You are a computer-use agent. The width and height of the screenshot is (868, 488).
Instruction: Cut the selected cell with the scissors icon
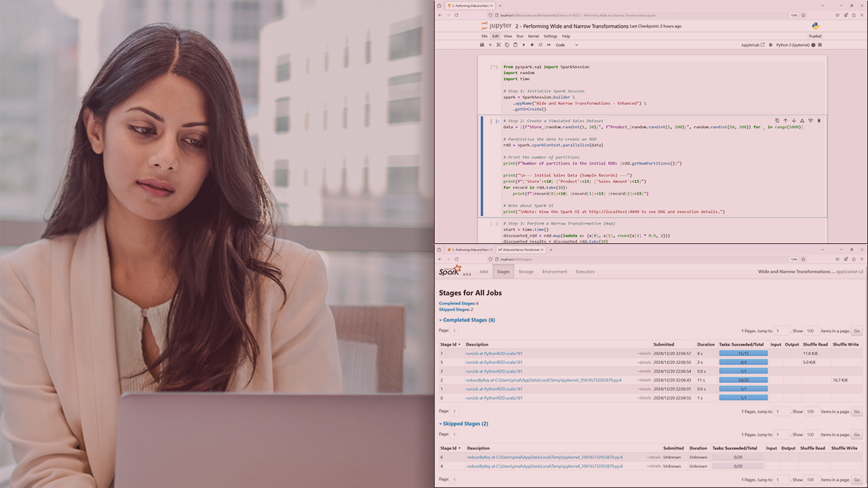[x=498, y=45]
